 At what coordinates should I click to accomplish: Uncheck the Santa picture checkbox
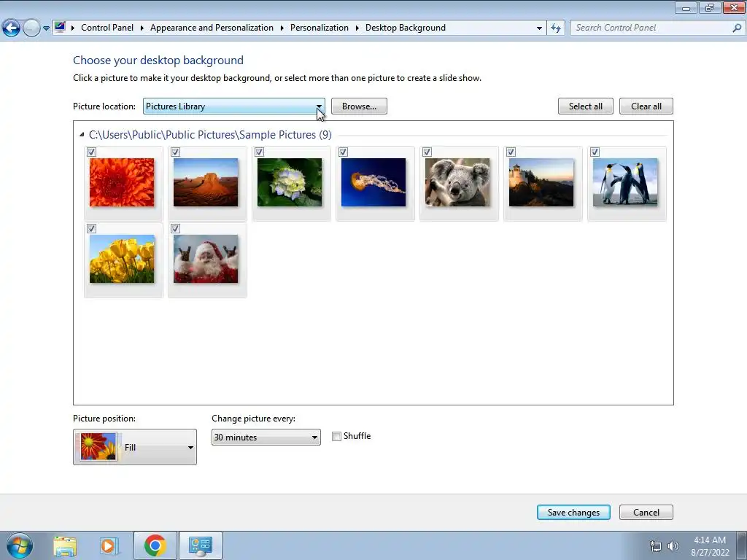(x=175, y=228)
